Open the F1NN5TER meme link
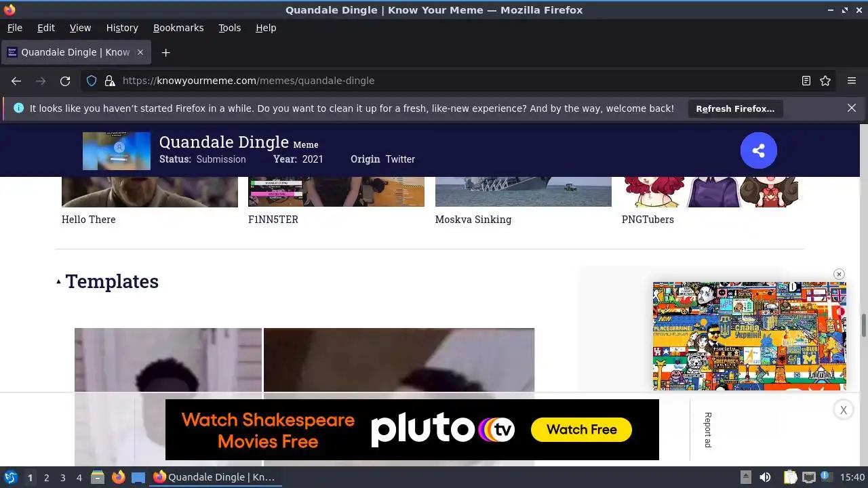 pyautogui.click(x=273, y=220)
